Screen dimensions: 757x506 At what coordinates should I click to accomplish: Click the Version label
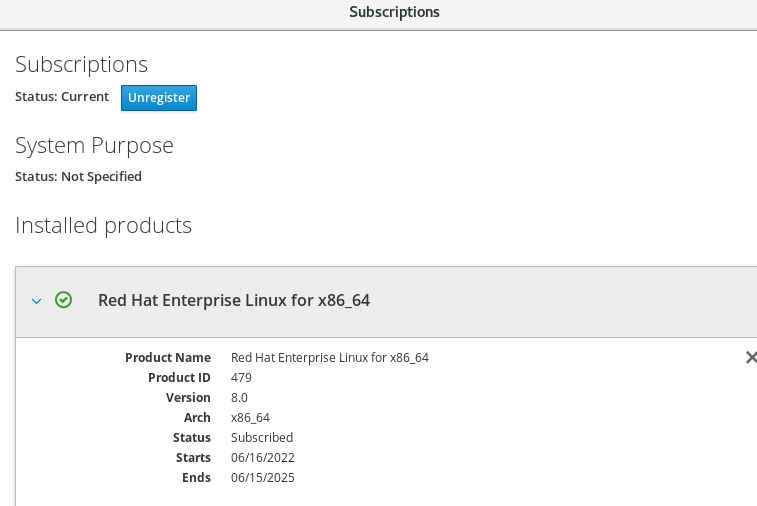(x=188, y=398)
